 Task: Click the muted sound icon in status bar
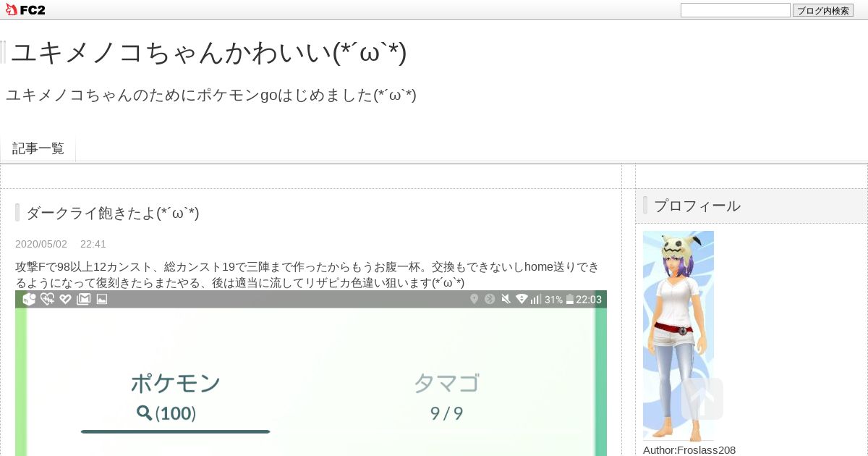(506, 299)
